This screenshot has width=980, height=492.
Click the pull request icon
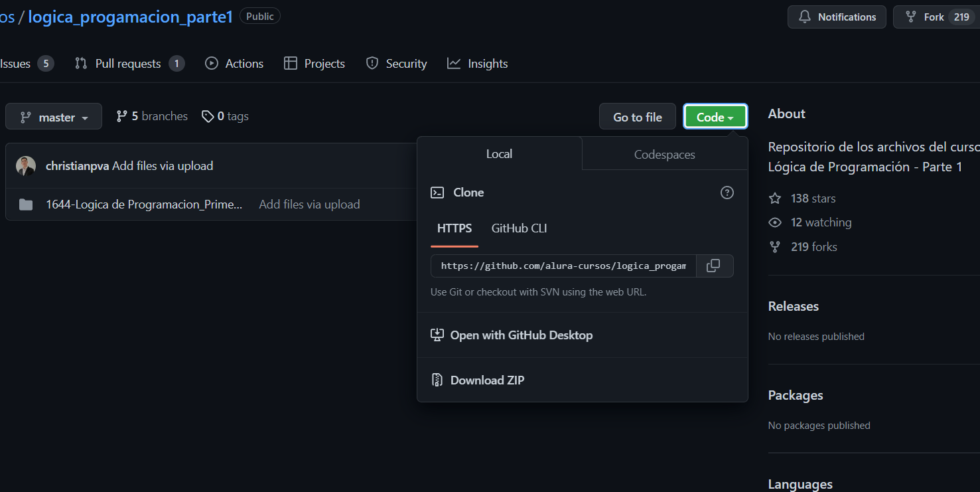81,64
